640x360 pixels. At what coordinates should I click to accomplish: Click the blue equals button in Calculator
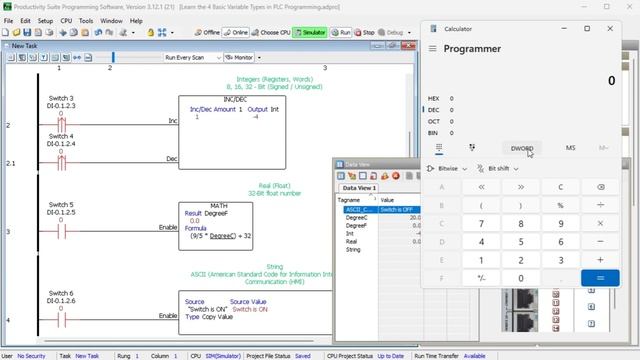click(x=600, y=278)
